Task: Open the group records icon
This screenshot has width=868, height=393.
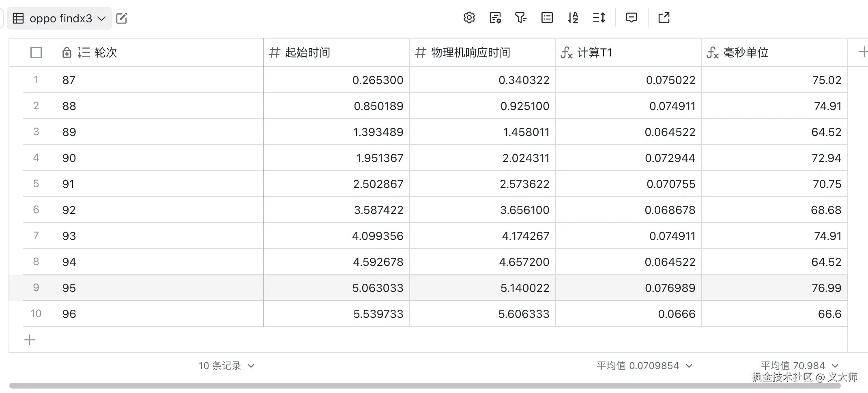Action: click(x=547, y=18)
